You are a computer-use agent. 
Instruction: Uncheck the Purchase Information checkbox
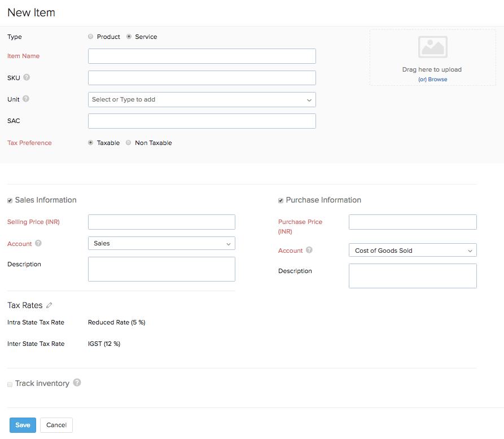point(281,200)
